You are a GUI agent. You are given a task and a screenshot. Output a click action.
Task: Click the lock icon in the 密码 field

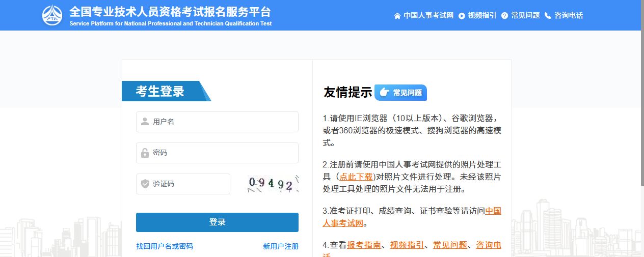click(145, 153)
